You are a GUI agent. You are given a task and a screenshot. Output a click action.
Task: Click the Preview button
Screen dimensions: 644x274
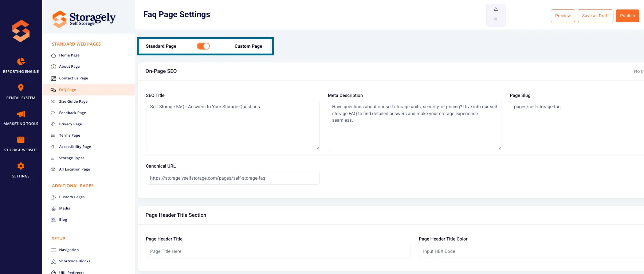(563, 16)
